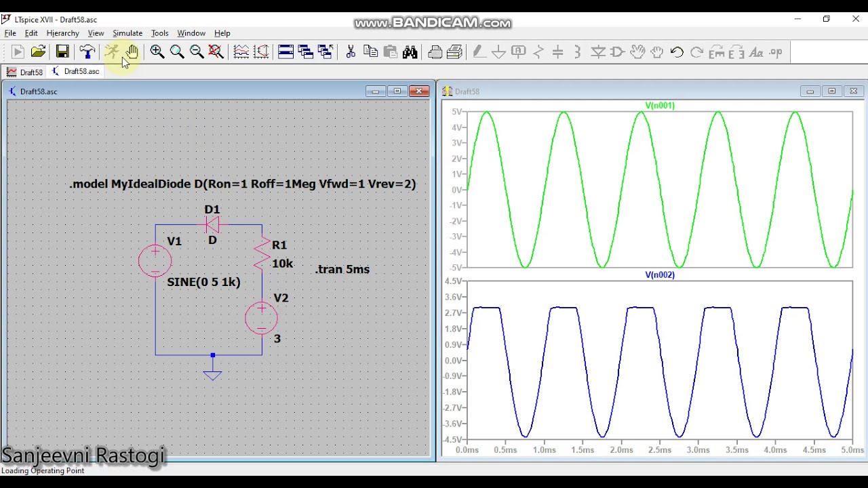Select the Mirror toolbar icon

736,52
